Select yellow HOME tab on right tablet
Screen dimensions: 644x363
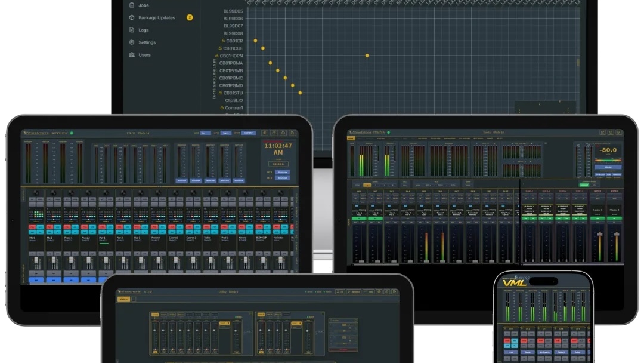[351, 139]
